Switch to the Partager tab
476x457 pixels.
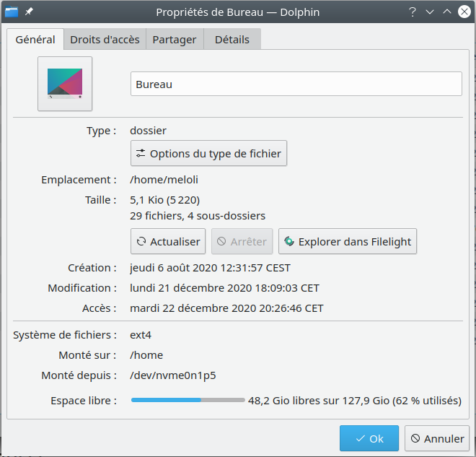tap(175, 40)
